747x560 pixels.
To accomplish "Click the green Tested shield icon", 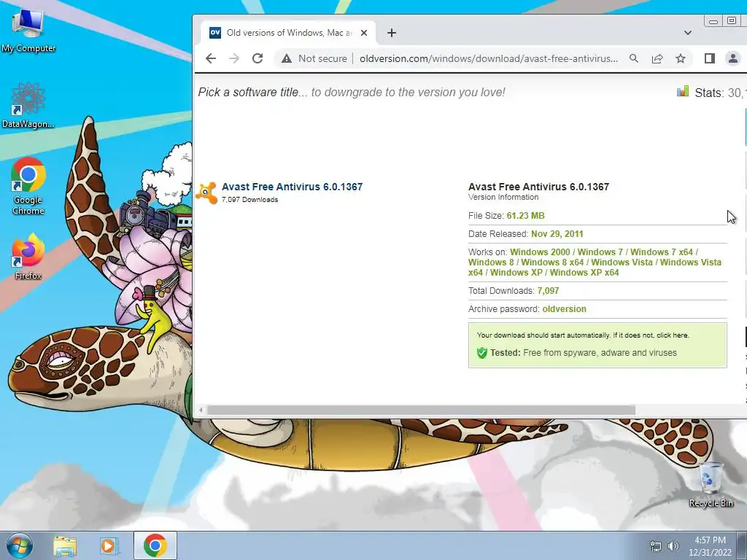I will point(481,353).
